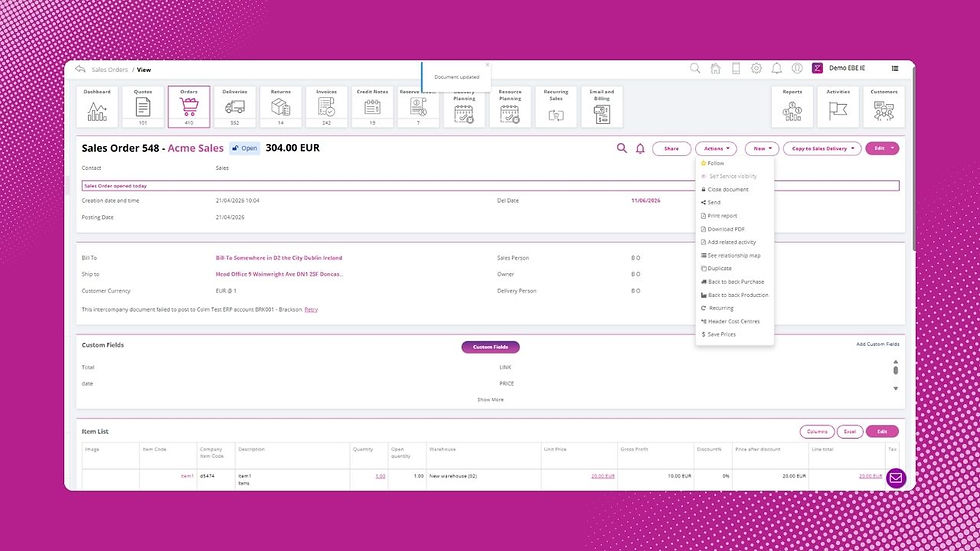
Task: Open notifications bell in top bar
Action: point(777,68)
